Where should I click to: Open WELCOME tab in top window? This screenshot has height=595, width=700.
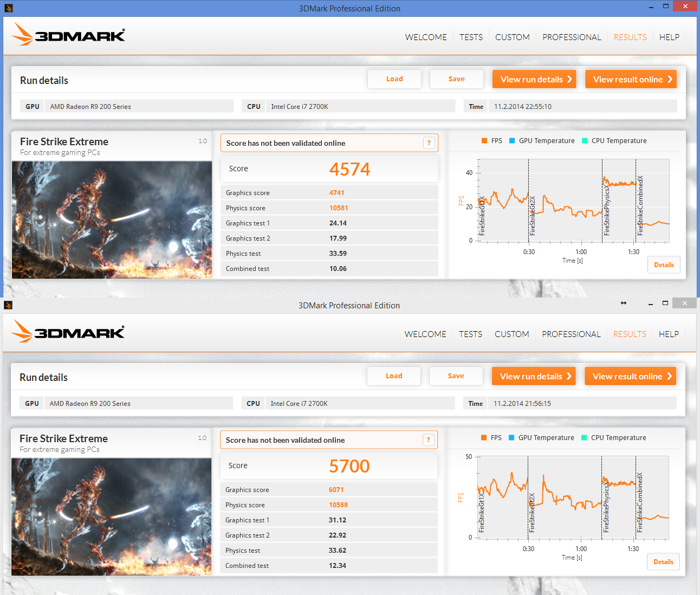(x=426, y=37)
